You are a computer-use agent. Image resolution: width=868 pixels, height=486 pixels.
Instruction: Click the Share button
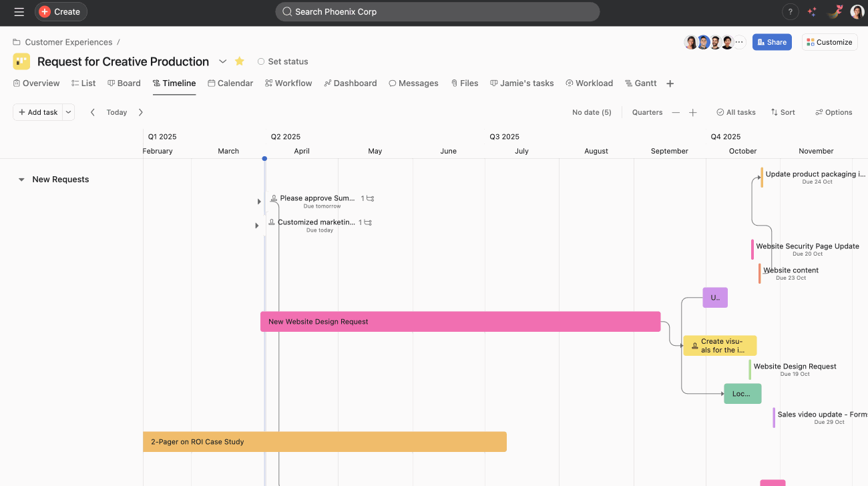(772, 41)
